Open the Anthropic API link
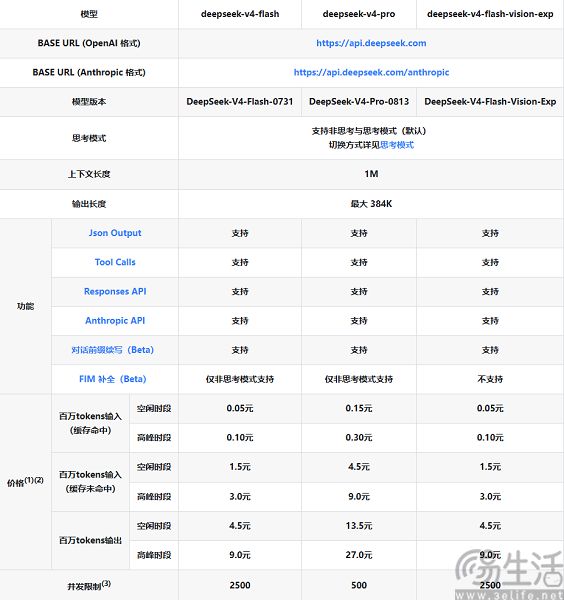The image size is (564, 600). tap(115, 321)
